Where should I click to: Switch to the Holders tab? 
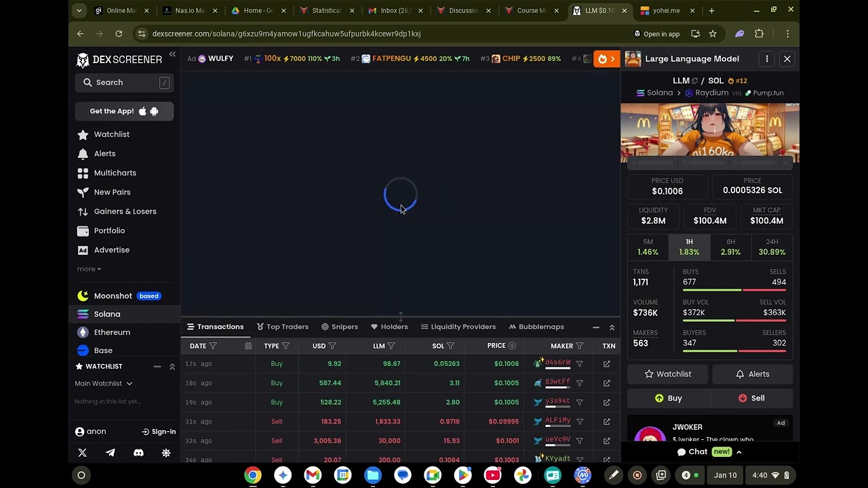click(x=389, y=327)
